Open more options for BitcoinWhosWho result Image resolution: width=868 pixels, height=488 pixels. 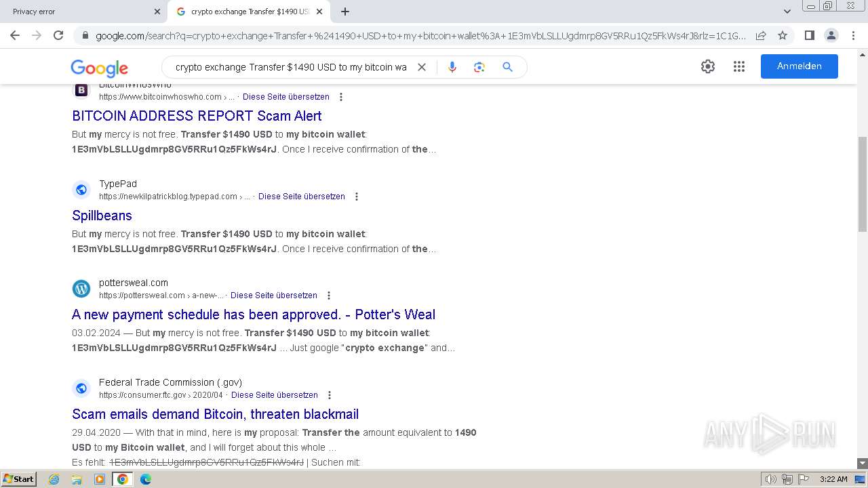[341, 97]
